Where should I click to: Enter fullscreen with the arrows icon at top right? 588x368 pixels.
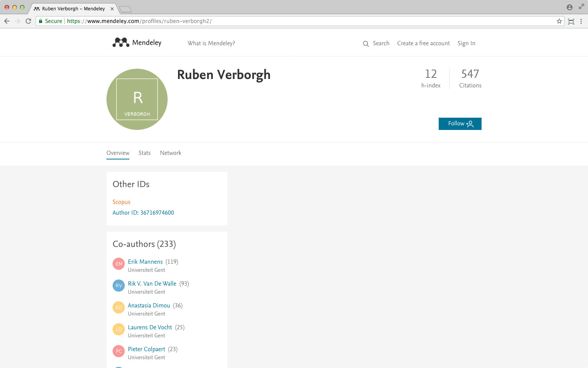pyautogui.click(x=581, y=7)
